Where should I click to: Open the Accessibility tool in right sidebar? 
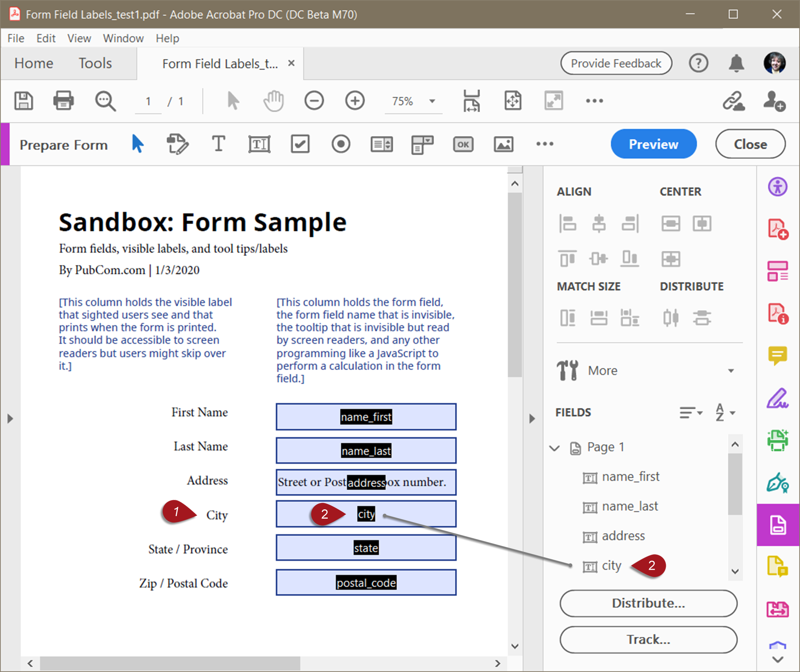(777, 187)
